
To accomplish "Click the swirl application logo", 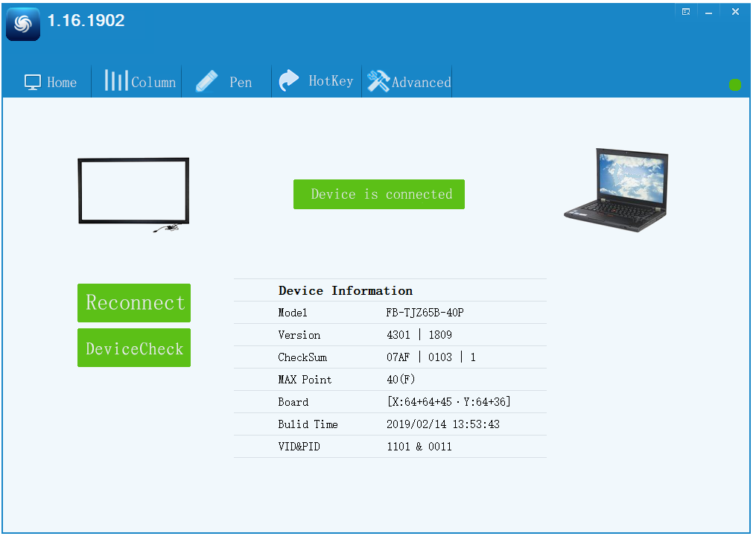I will coord(22,24).
